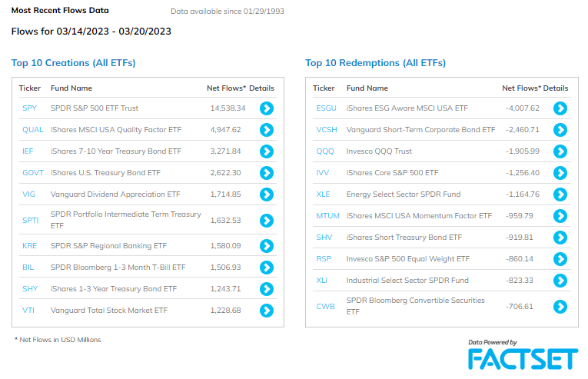Viewport: 588px width, 379px height.
Task: Click the IVV ticker link
Action: [x=323, y=173]
